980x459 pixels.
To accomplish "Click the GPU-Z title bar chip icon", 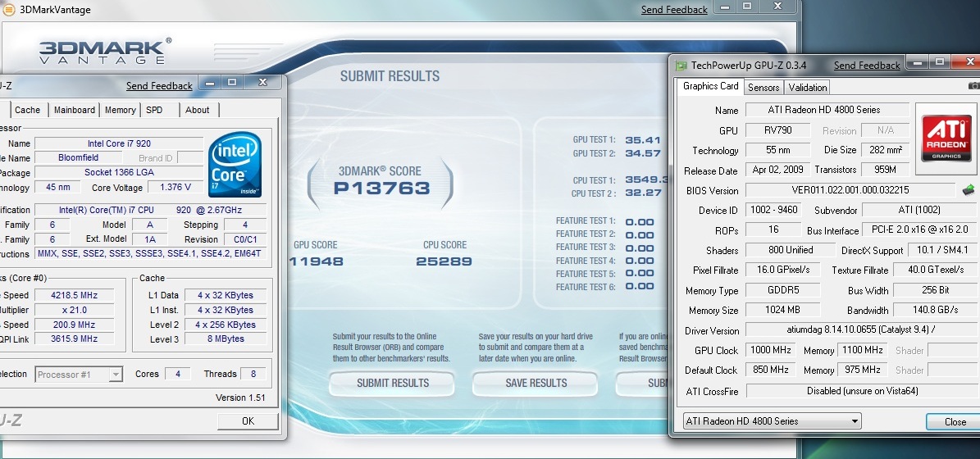I will [x=681, y=66].
